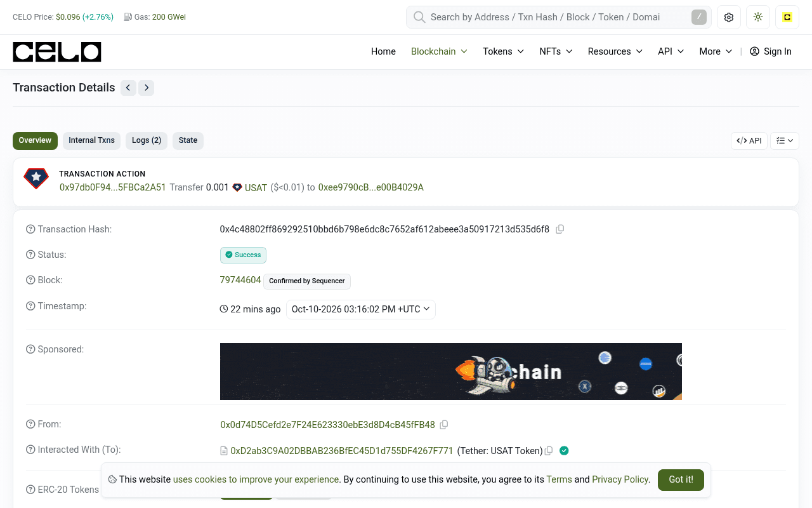Click the USAT token shield icon in Transaction Action
The width and height of the screenshot is (812, 508).
tap(237, 187)
